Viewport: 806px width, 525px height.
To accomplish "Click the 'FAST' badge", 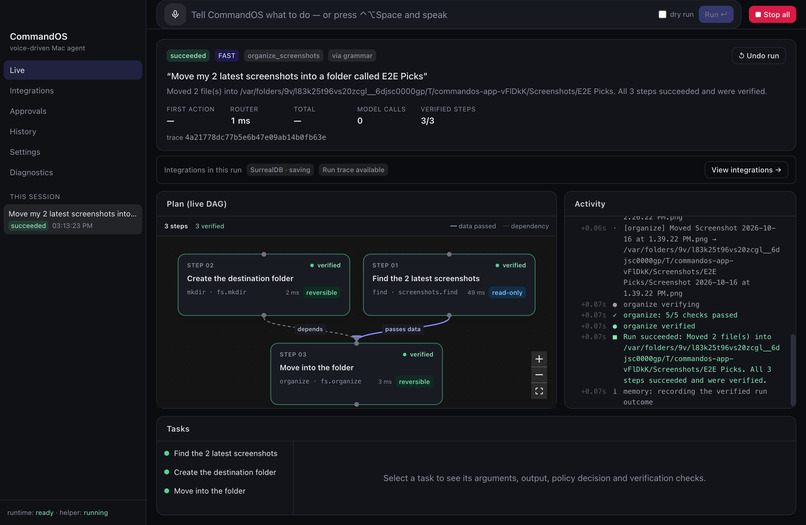I will pos(226,56).
